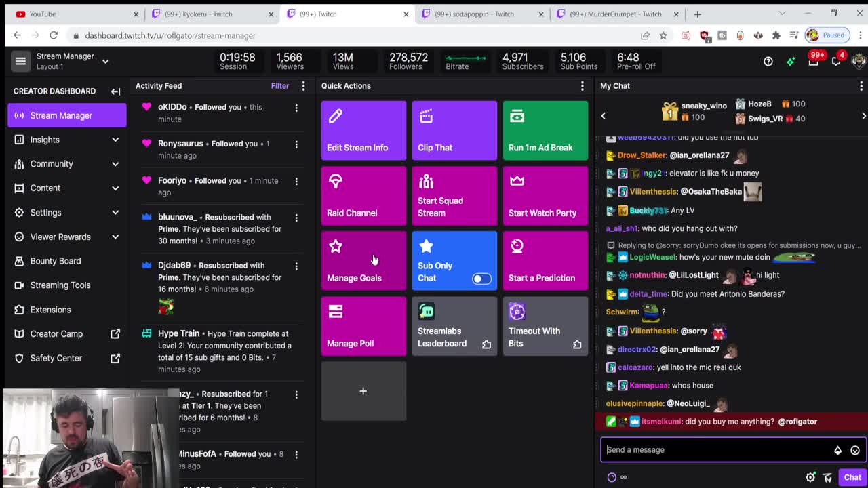Open the Bits icon in message box
Viewport: 868px width, 488px height.
click(x=837, y=450)
